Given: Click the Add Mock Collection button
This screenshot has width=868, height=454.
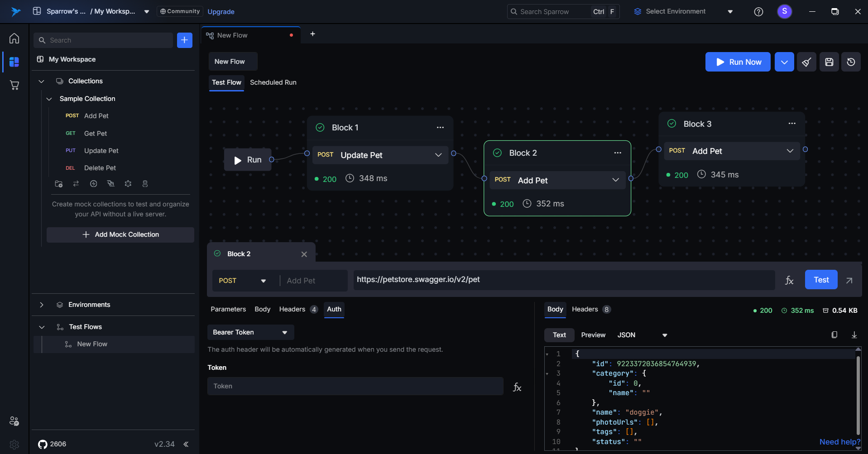Looking at the screenshot, I should (120, 234).
